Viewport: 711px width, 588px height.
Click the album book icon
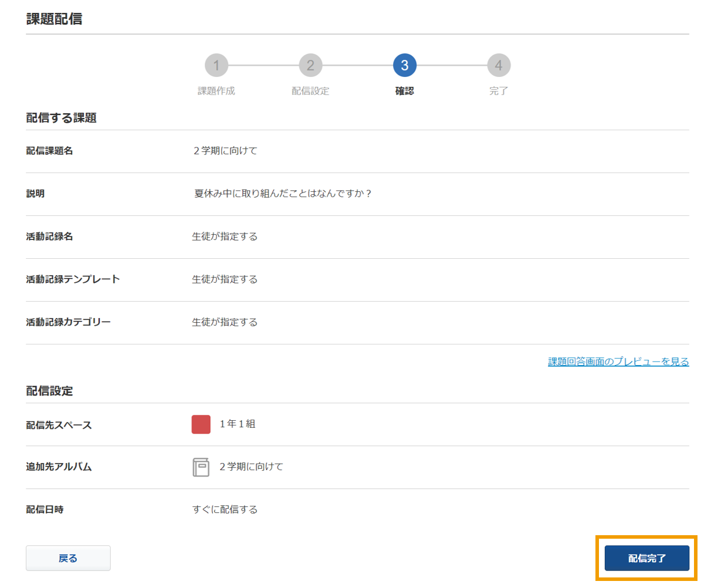point(201,467)
